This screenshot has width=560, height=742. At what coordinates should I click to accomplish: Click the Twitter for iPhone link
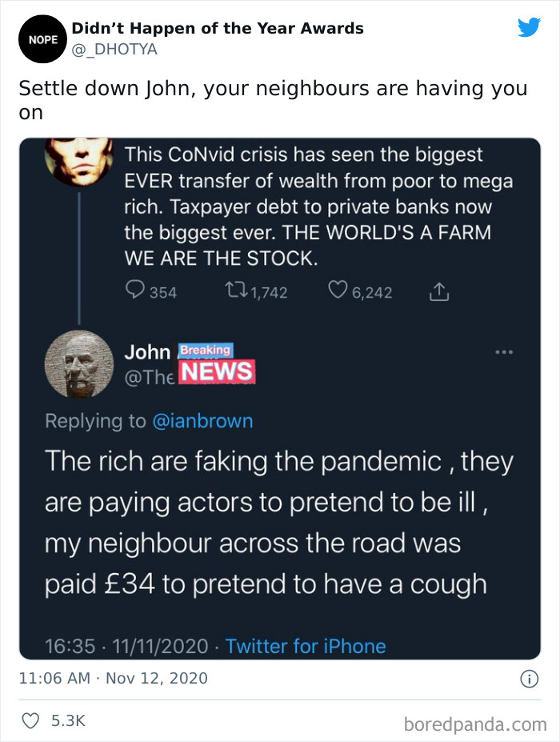click(306, 646)
